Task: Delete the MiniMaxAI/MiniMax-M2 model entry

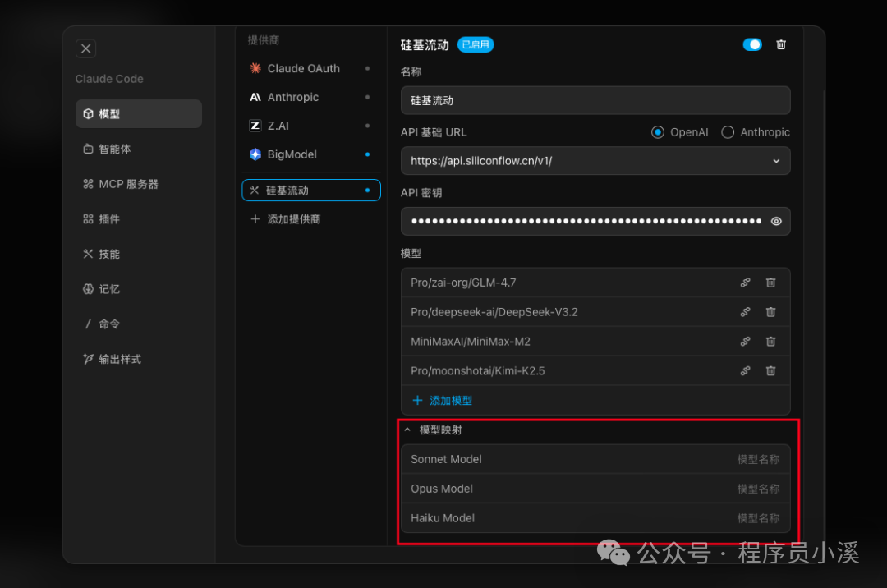Action: click(770, 341)
